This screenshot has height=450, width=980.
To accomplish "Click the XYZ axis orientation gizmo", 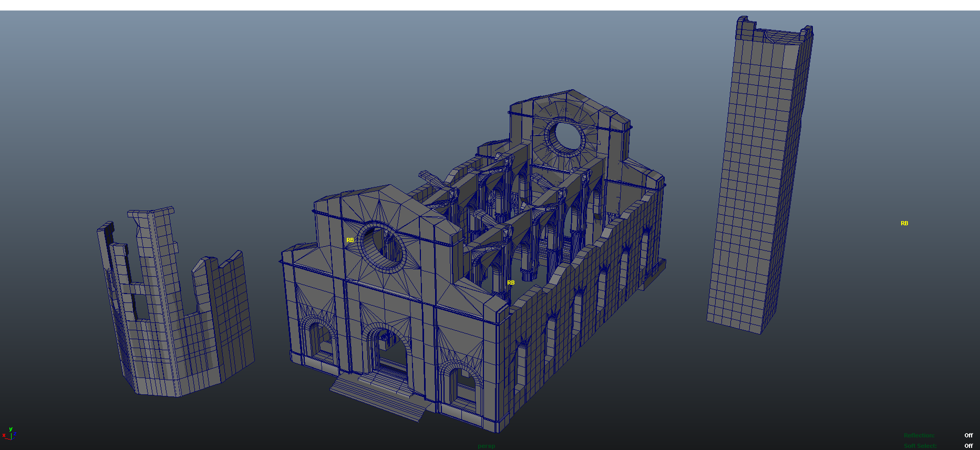I will (x=9, y=434).
